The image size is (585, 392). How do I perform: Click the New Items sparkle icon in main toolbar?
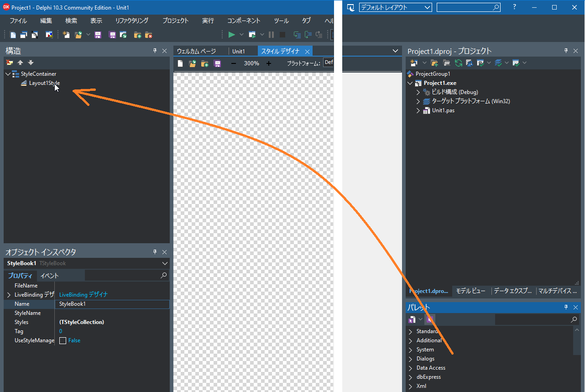(x=66, y=35)
